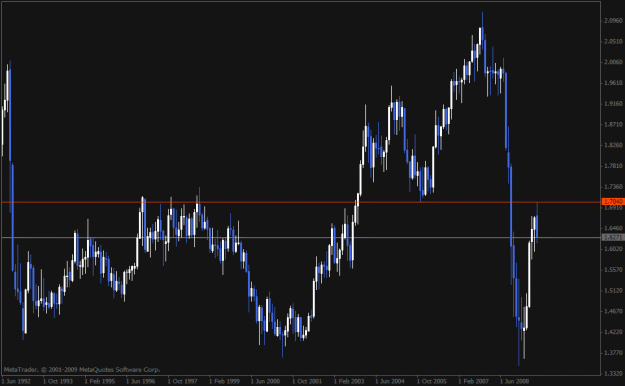Click the 1 Feb 2007 date label

(x=473, y=381)
